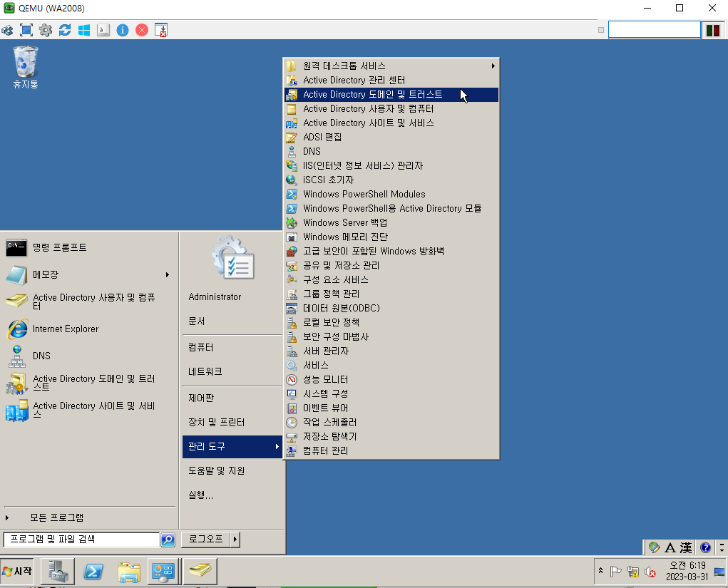Open 작업 스케줄러 from admin tools
This screenshot has width=728, height=588.
tap(391, 423)
